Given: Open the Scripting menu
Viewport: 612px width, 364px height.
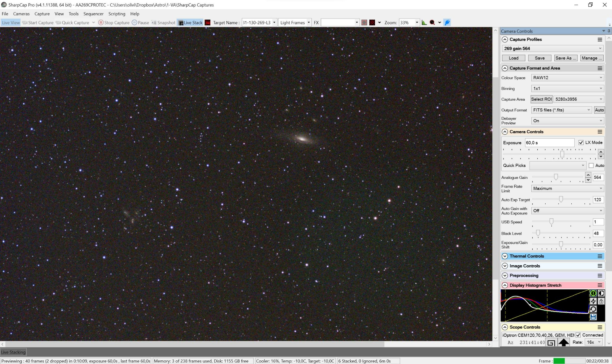Looking at the screenshot, I should point(117,14).
